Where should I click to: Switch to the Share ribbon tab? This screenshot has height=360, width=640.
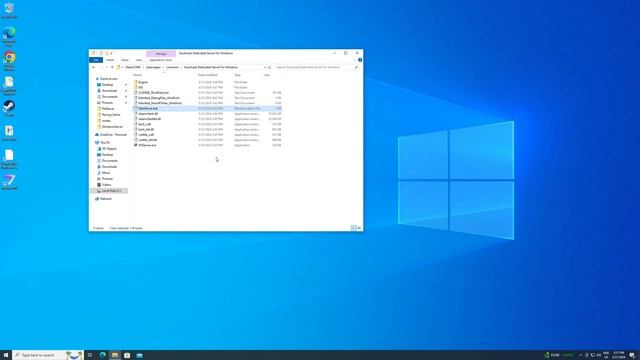pyautogui.click(x=125, y=60)
